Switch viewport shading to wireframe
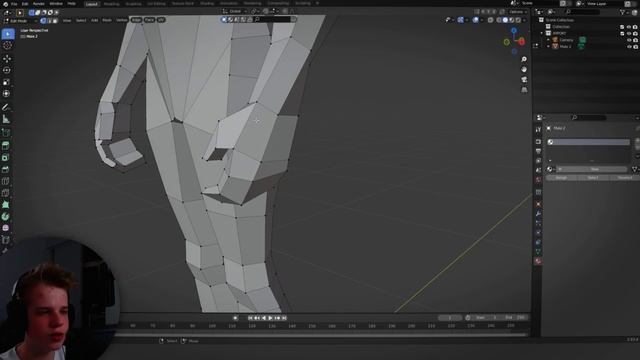Image resolution: width=640 pixels, height=360 pixels. (499, 20)
